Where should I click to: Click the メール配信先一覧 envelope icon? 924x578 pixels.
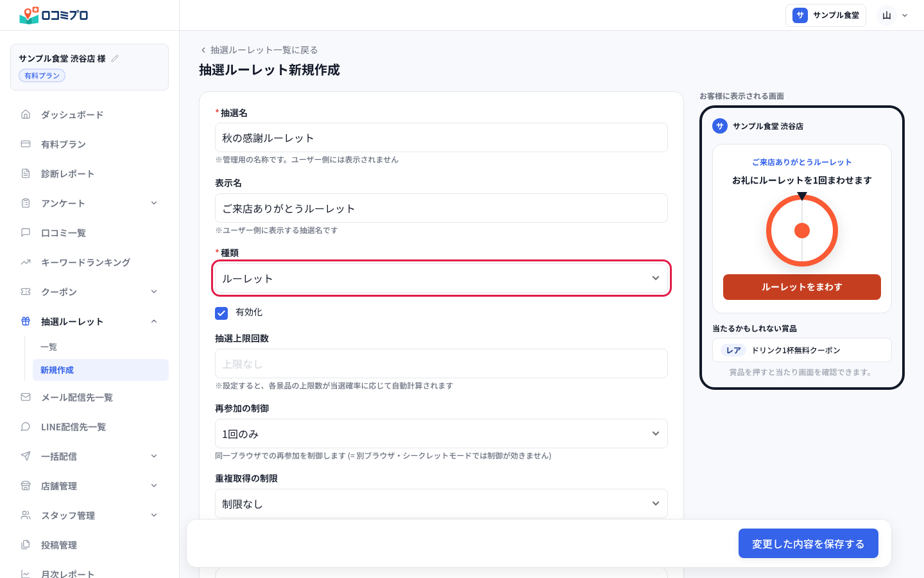[26, 397]
